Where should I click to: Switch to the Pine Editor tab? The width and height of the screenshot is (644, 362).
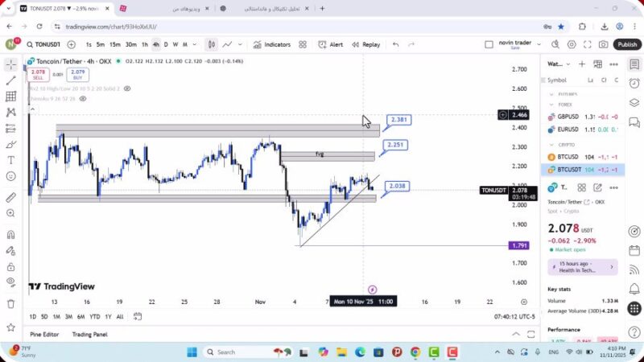(x=44, y=334)
